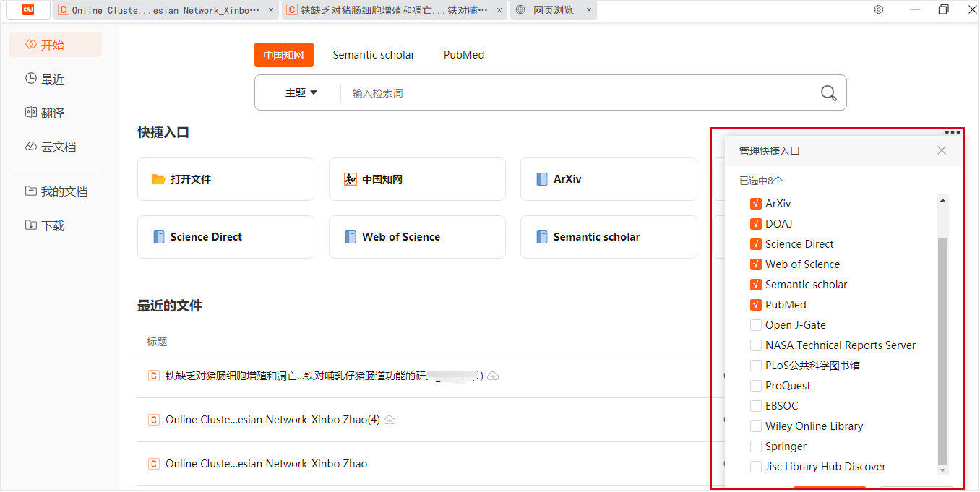Click the 快捷入口 heading

(163, 132)
